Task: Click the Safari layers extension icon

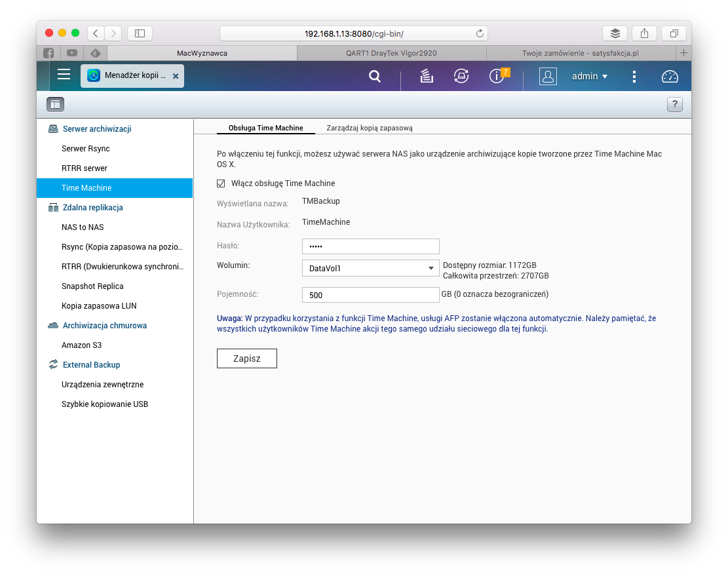Action: (615, 33)
